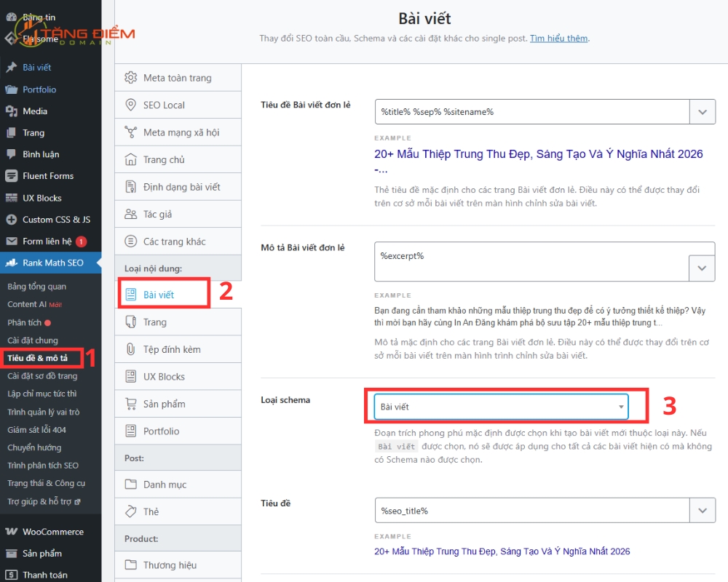This screenshot has height=582, width=728.
Task: Click the UX Blocks content type icon
Action: 131,376
